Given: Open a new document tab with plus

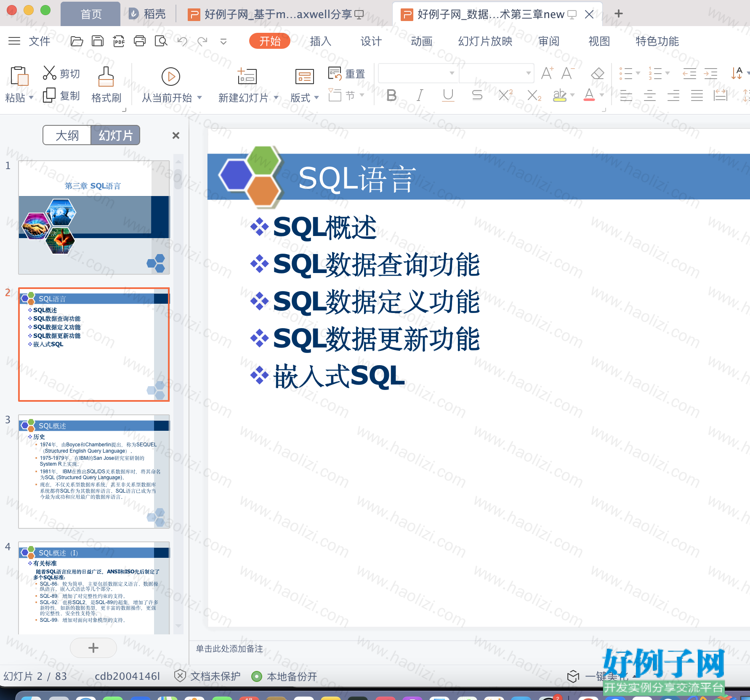Looking at the screenshot, I should pyautogui.click(x=618, y=14).
